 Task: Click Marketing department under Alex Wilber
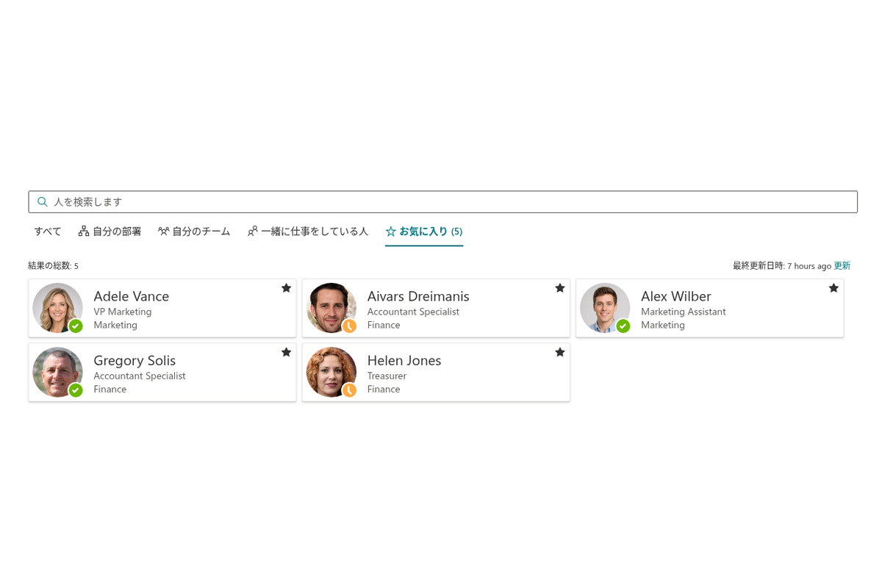click(x=663, y=325)
